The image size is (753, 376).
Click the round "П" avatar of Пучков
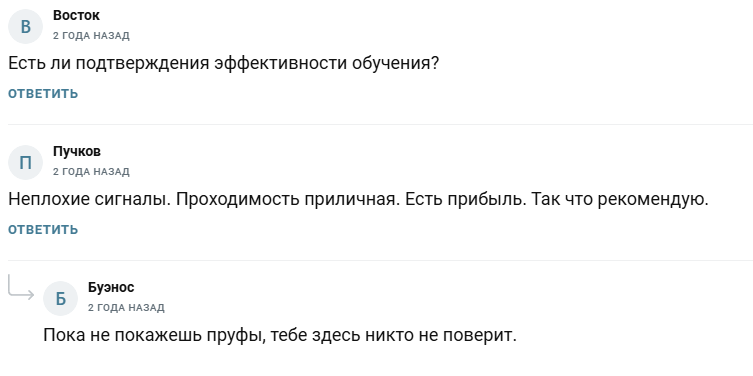25,162
